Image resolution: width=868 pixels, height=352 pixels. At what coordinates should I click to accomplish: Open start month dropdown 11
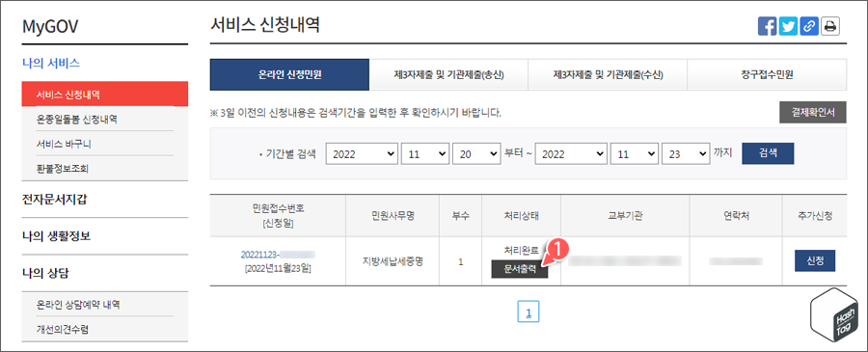pyautogui.click(x=424, y=154)
